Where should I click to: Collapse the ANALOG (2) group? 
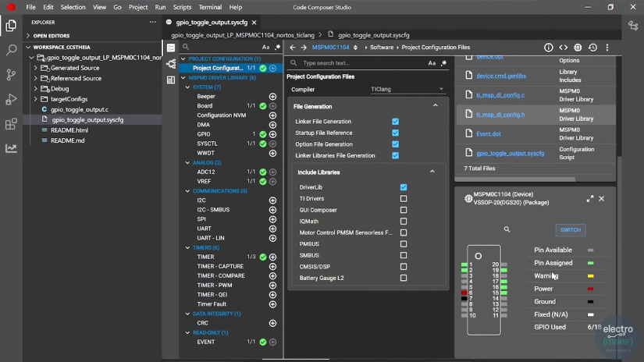[x=187, y=162]
